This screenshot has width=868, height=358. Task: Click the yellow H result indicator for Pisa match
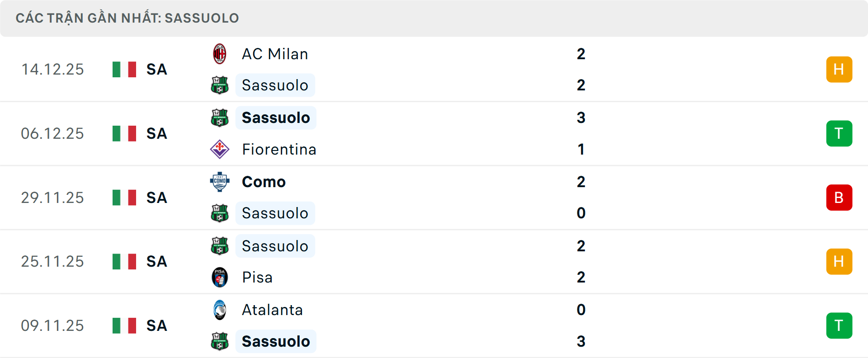[839, 261]
